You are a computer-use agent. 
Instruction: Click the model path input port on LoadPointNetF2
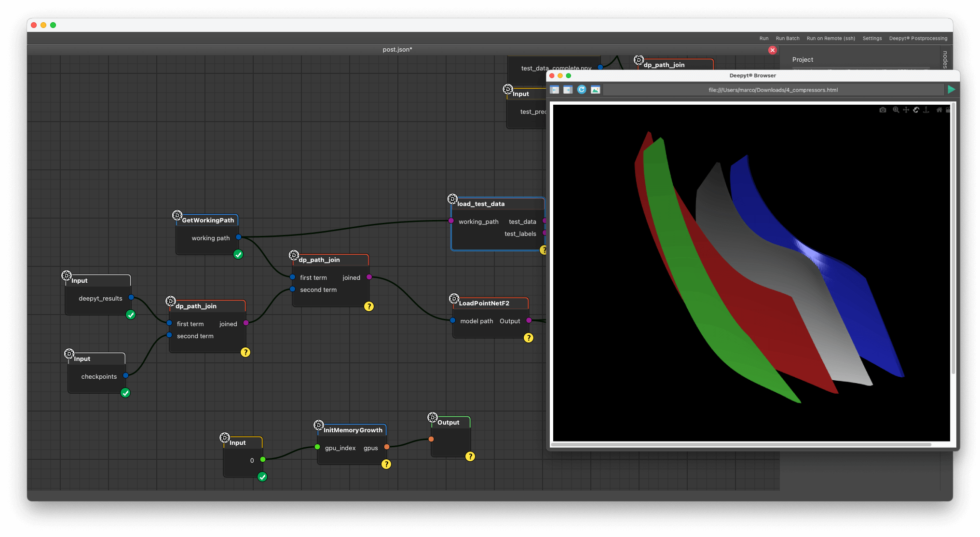pos(452,320)
